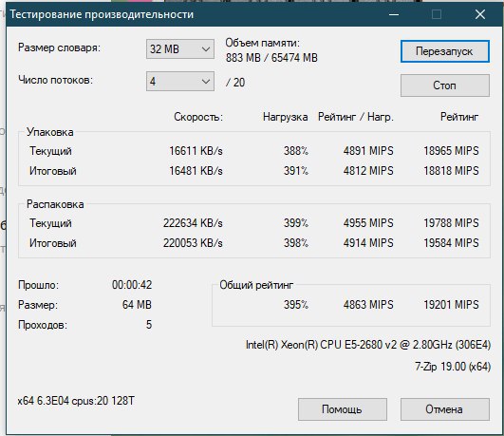Screen dimensions: 504x436
Task: Click the Упаковка group header
Action: (49, 132)
